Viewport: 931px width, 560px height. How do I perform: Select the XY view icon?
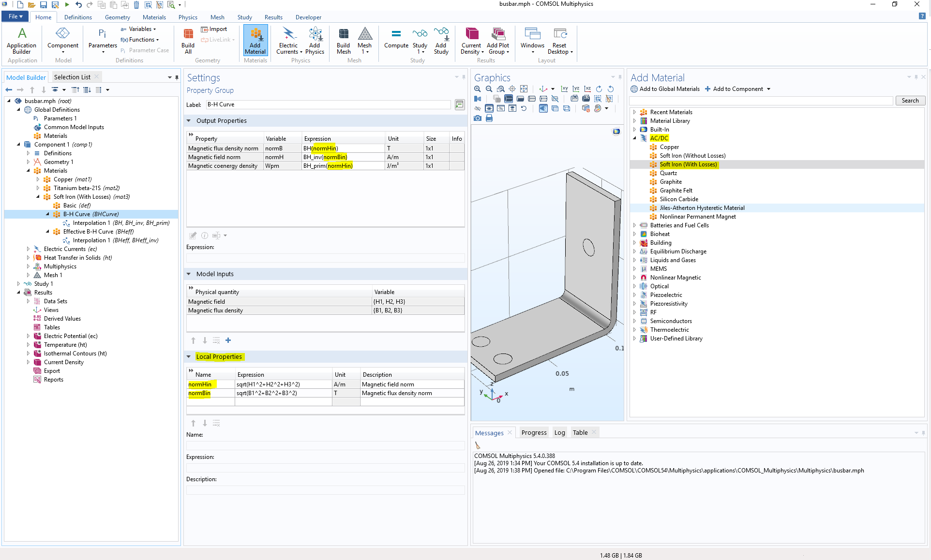pyautogui.click(x=564, y=89)
